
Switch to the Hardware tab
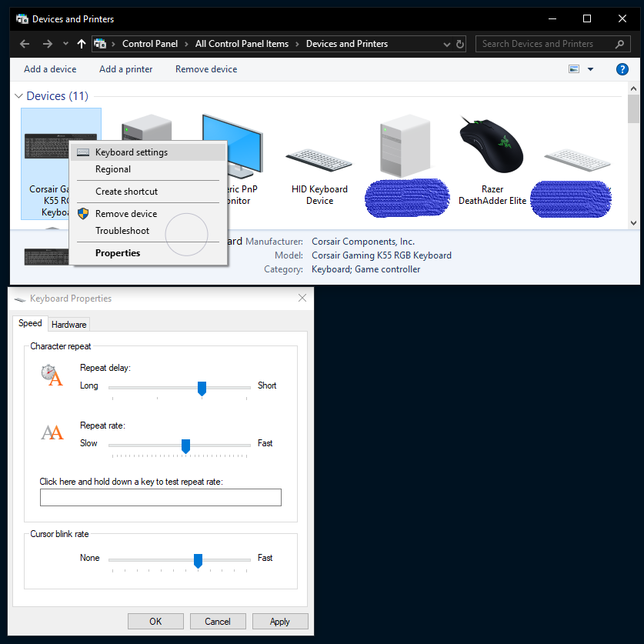[x=69, y=325]
